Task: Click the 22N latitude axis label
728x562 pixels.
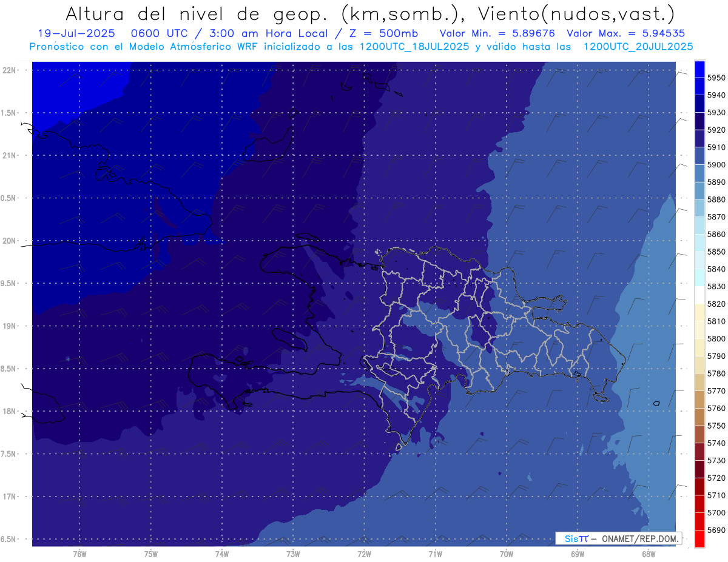Action: pyautogui.click(x=10, y=70)
